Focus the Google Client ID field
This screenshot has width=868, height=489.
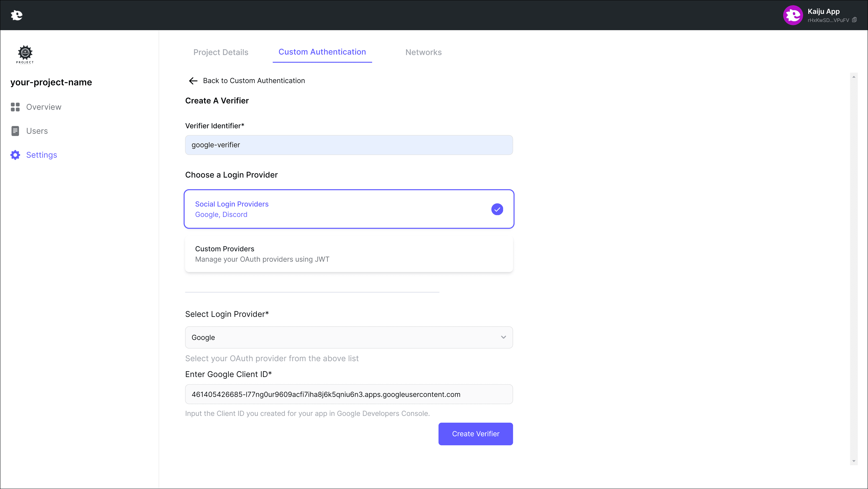pos(349,394)
